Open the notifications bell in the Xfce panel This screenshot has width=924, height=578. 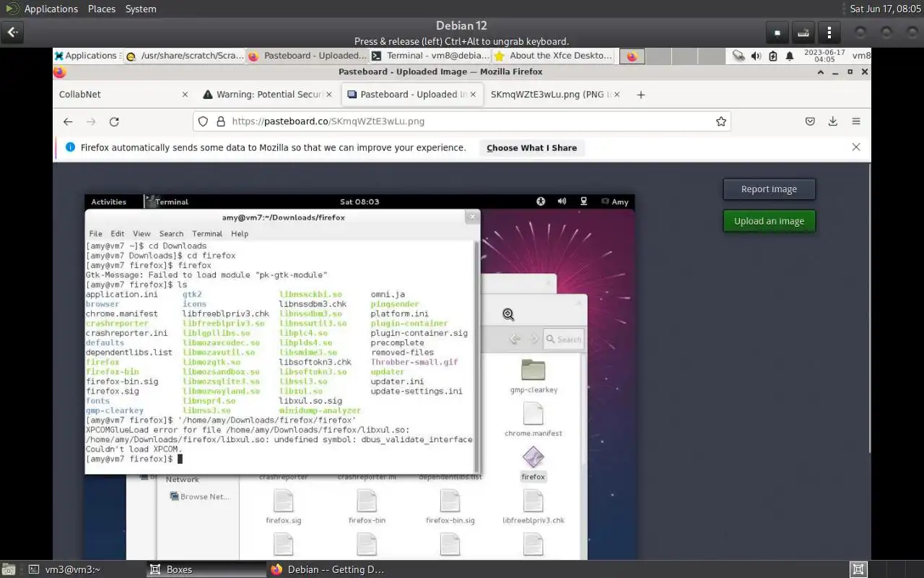coord(790,56)
